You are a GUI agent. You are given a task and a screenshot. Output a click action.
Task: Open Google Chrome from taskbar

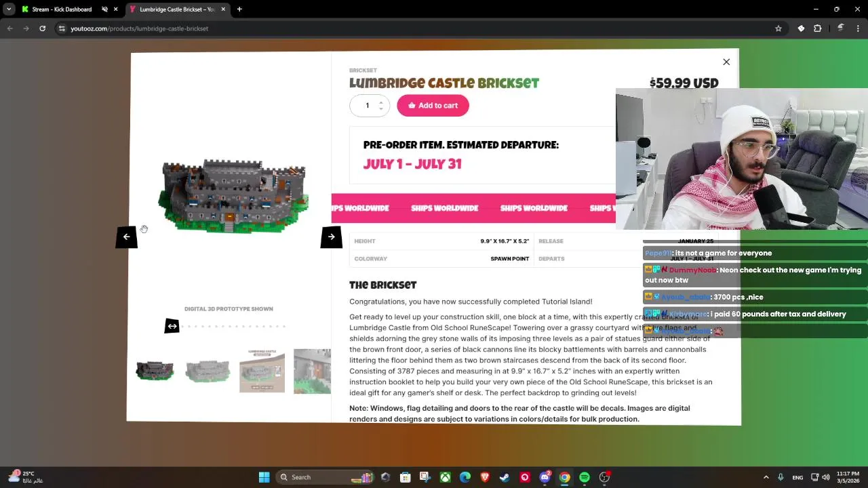(564, 477)
